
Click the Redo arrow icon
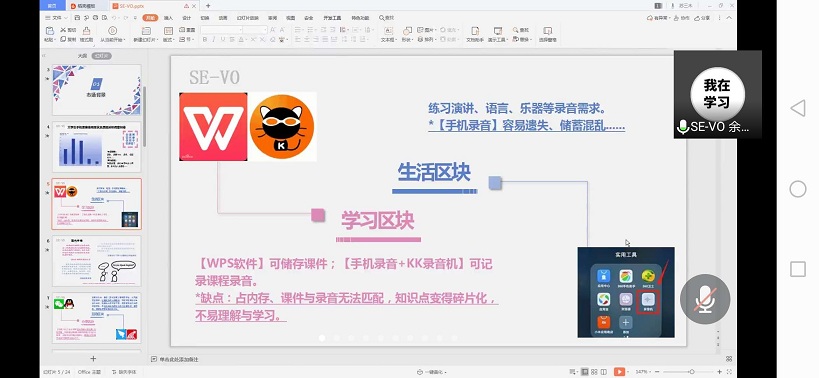125,18
